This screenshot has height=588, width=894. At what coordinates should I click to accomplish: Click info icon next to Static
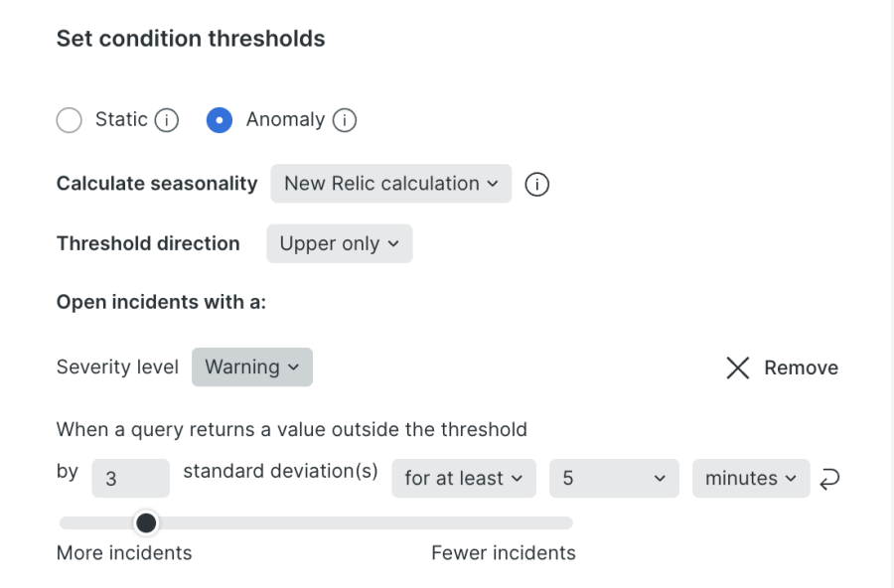tap(167, 120)
